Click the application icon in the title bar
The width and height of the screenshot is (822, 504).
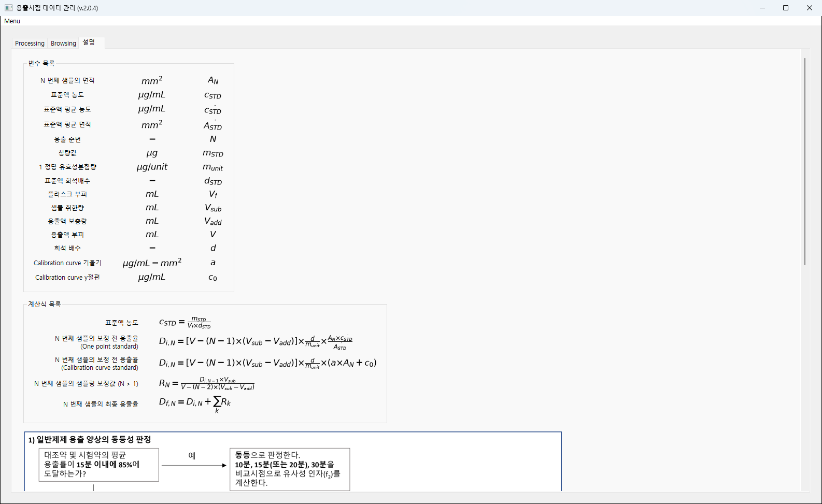coord(8,8)
